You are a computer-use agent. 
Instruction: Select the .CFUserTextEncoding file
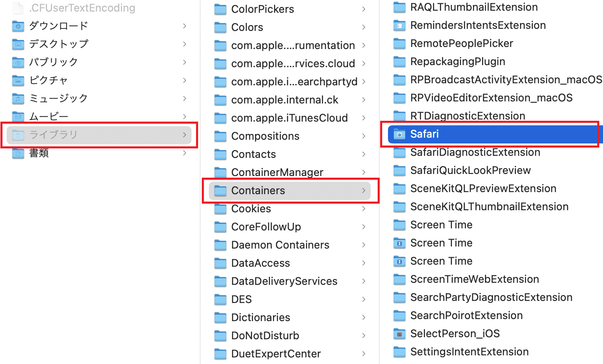click(82, 8)
